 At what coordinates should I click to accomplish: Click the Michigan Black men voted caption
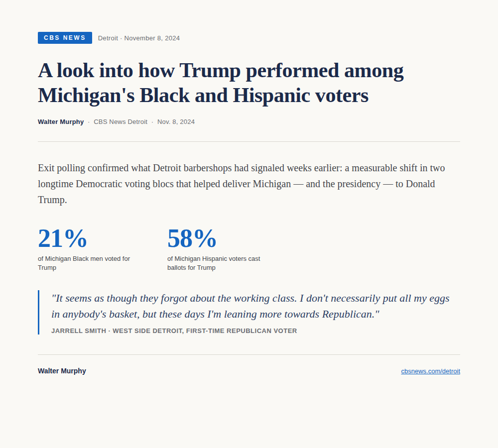[84, 263]
